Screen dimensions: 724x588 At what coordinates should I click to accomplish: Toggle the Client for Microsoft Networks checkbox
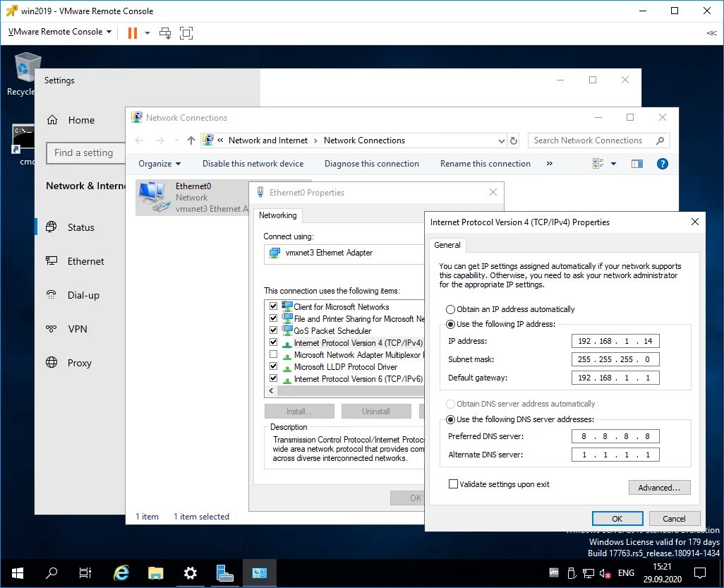[273, 306]
